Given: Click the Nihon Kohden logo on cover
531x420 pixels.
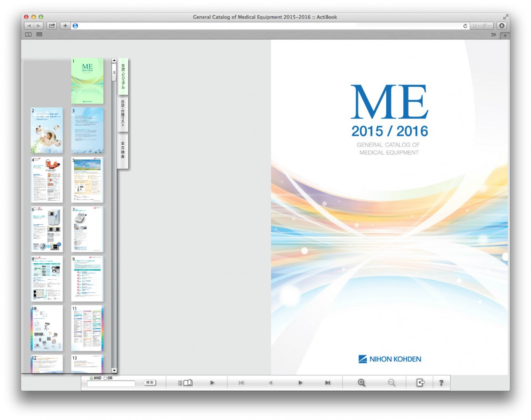Looking at the screenshot, I should tap(390, 359).
